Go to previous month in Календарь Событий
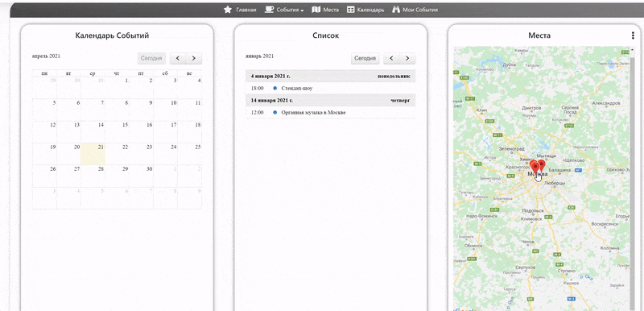Viewport: 644px width, 311px height. (x=178, y=58)
